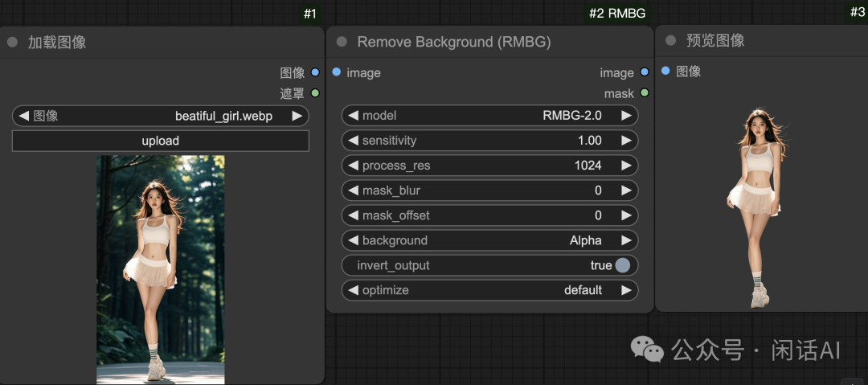
Task: Increase the mask_blur value
Action: click(x=626, y=190)
